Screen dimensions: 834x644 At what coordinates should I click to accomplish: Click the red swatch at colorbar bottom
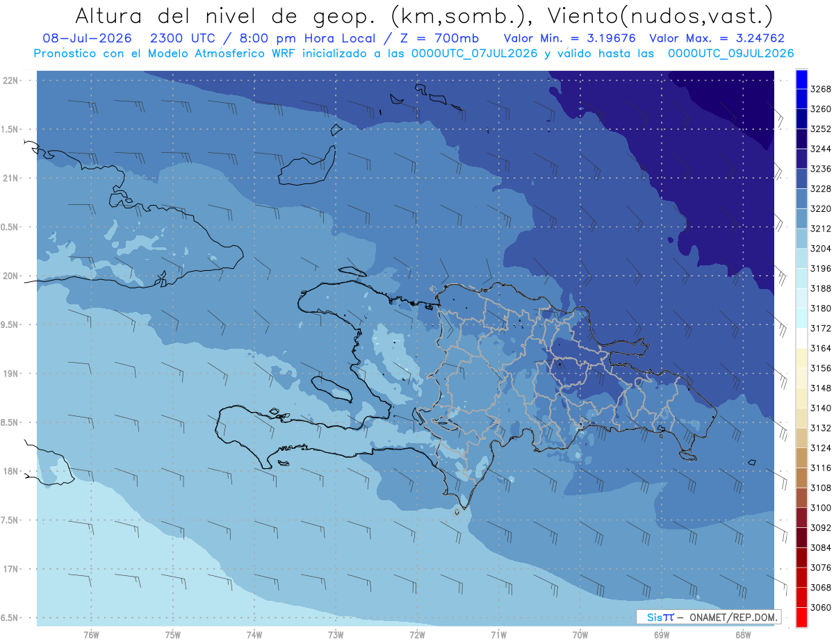pyautogui.click(x=801, y=618)
